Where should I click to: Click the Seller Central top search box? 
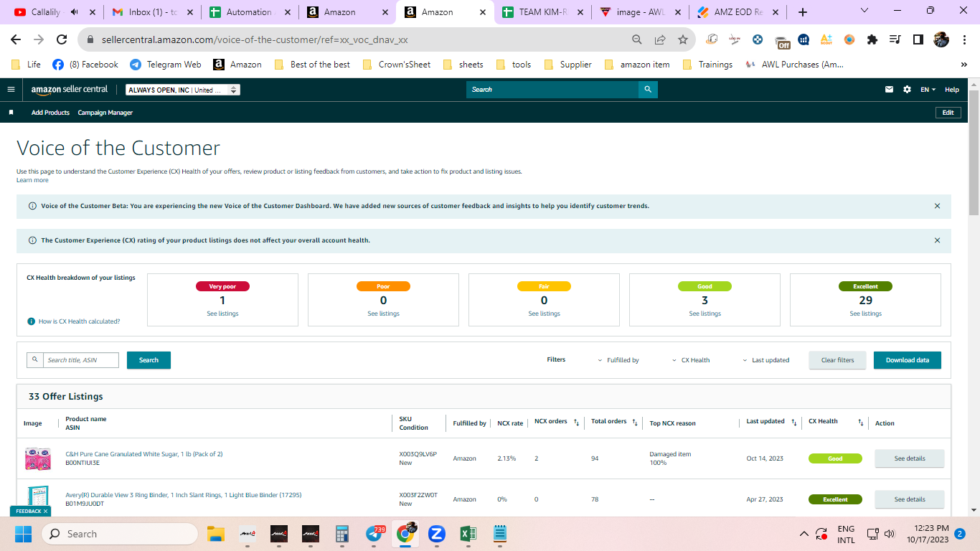(552, 90)
